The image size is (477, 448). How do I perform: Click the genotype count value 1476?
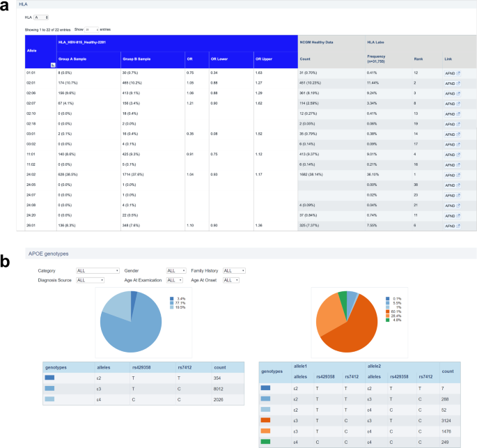coord(446,431)
